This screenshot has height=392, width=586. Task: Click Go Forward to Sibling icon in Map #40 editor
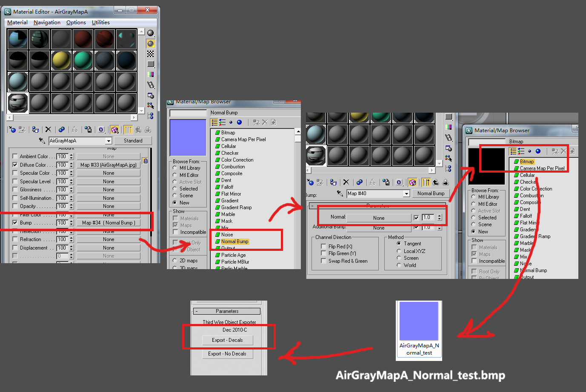(x=446, y=182)
